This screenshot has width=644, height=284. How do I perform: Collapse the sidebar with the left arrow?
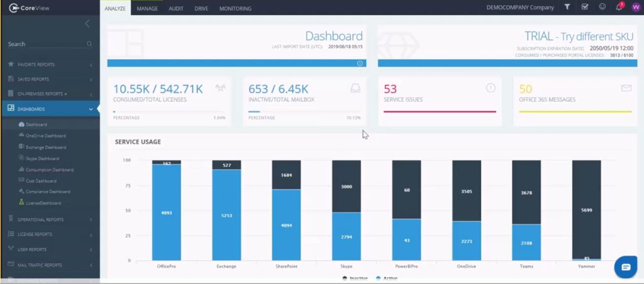coord(87,24)
